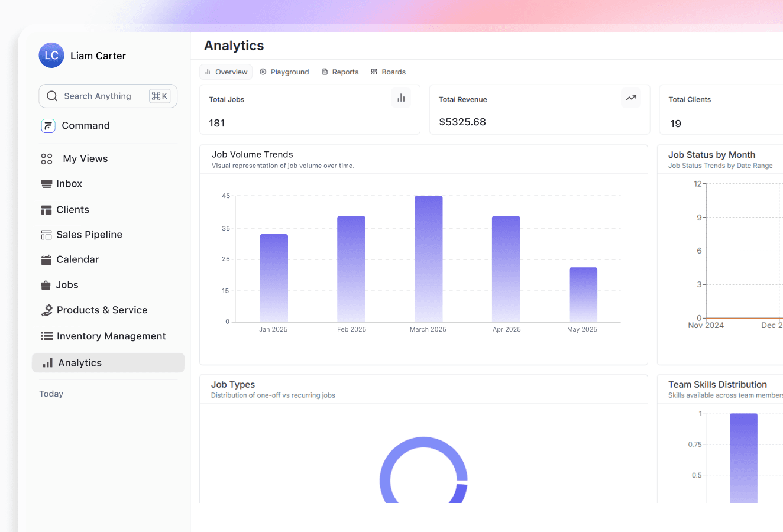The width and height of the screenshot is (783, 532).
Task: Select the My Views grid icon
Action: click(46, 158)
